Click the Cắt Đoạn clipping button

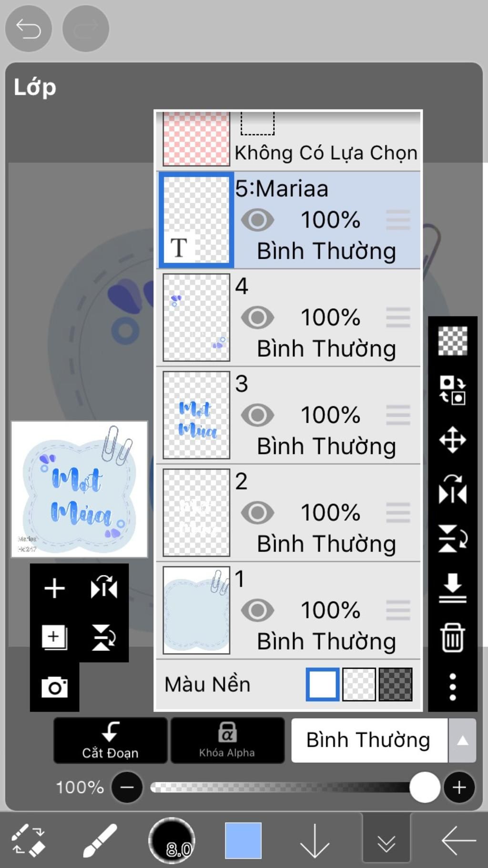[110, 740]
